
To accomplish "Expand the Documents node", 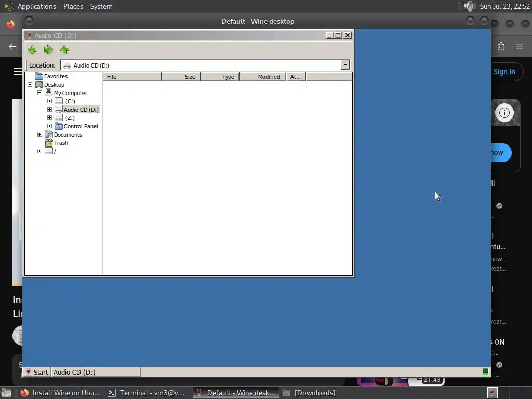I will [x=39, y=135].
